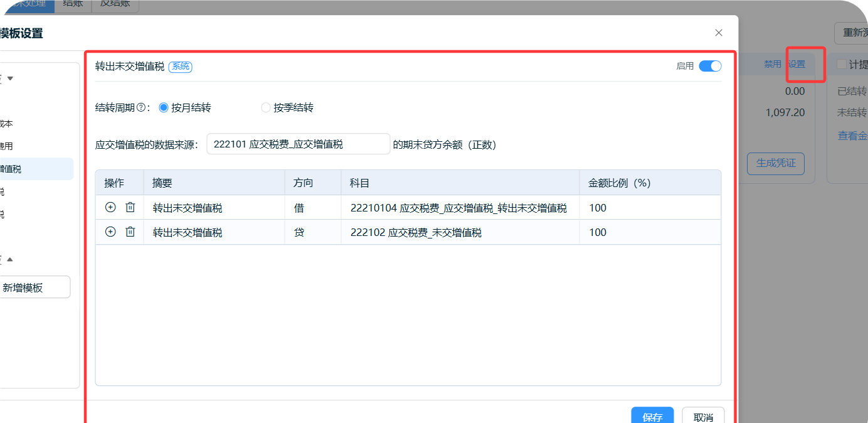Tick the 计提 checkbox on the right card
The width and height of the screenshot is (868, 423).
(842, 65)
